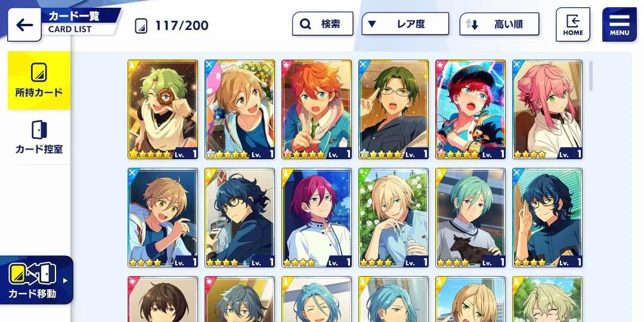Click the magnifier 検索 search button
This screenshot has height=322, width=644.
point(323,24)
